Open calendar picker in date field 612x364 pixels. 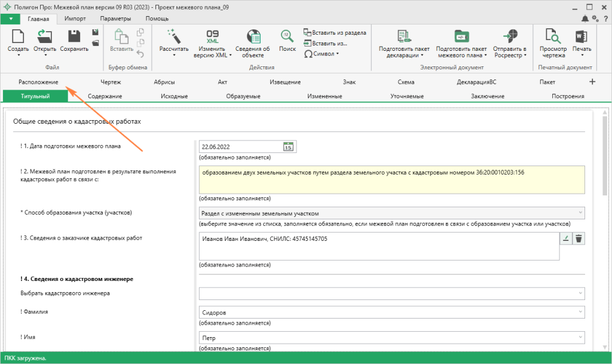coord(288,146)
